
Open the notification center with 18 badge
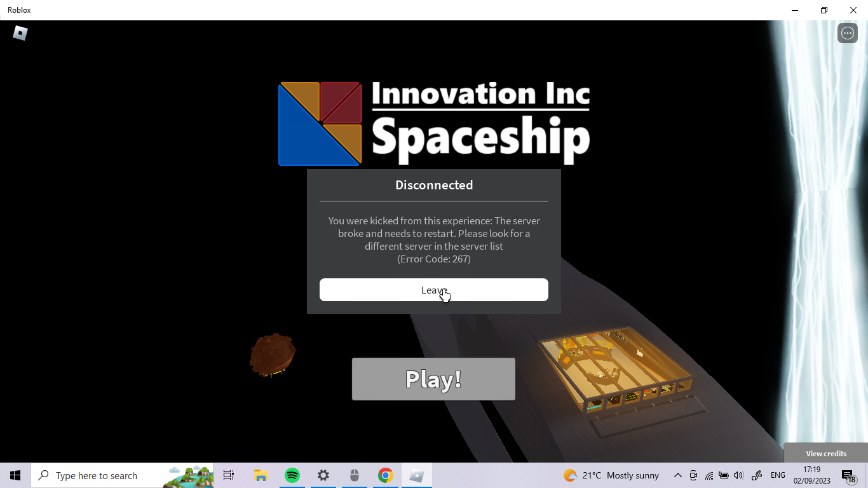click(x=848, y=475)
